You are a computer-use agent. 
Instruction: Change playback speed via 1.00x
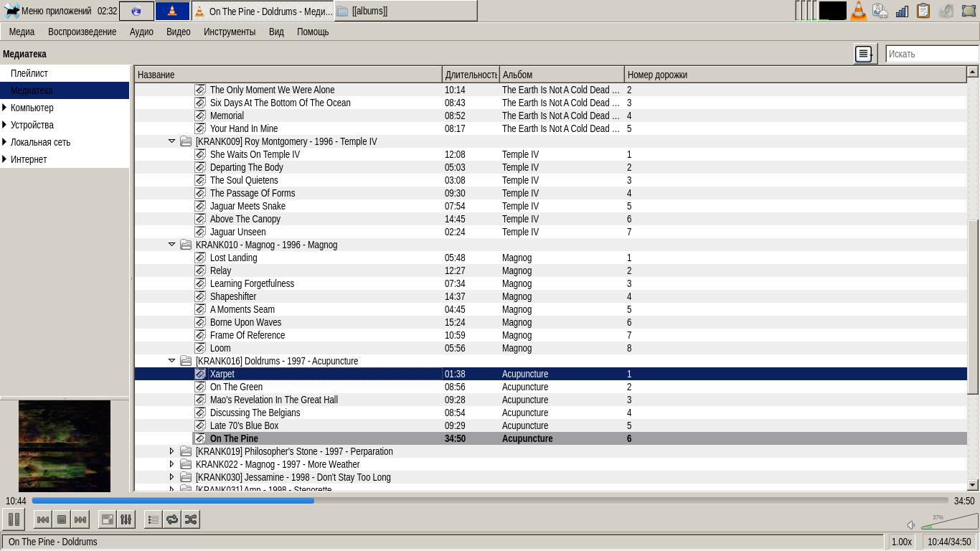(902, 542)
